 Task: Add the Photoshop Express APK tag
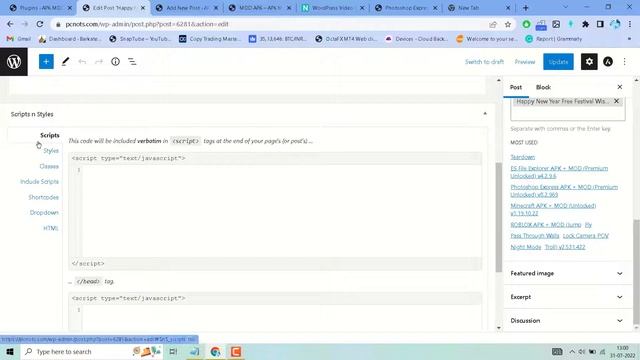[x=564, y=191]
